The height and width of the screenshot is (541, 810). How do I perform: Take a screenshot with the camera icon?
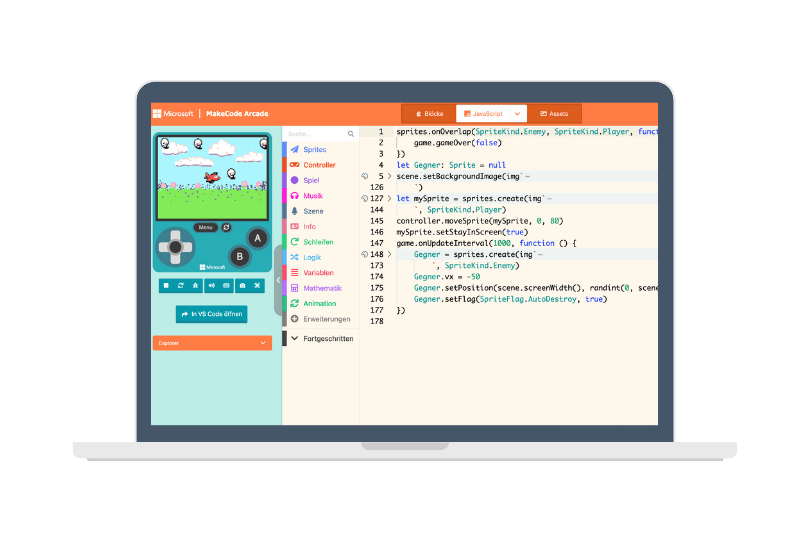[242, 285]
